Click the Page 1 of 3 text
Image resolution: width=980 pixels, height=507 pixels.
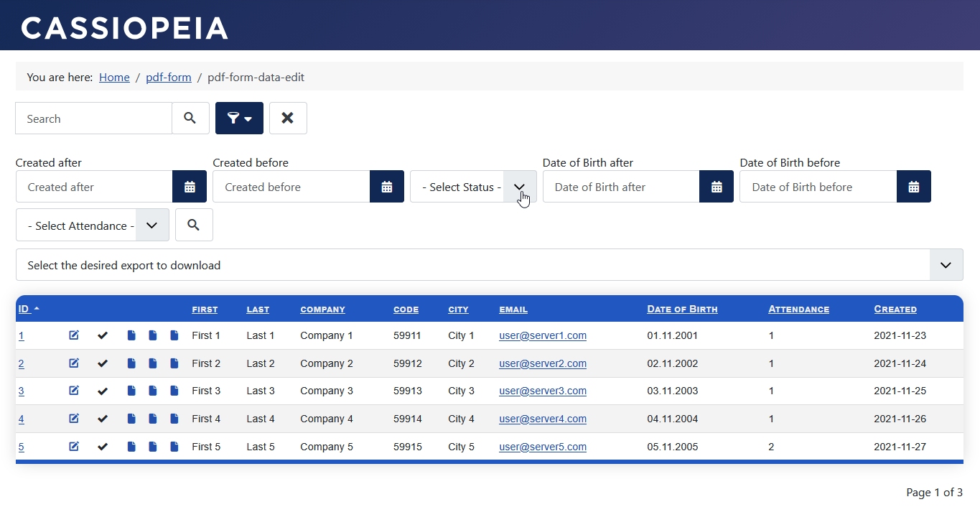tap(934, 493)
